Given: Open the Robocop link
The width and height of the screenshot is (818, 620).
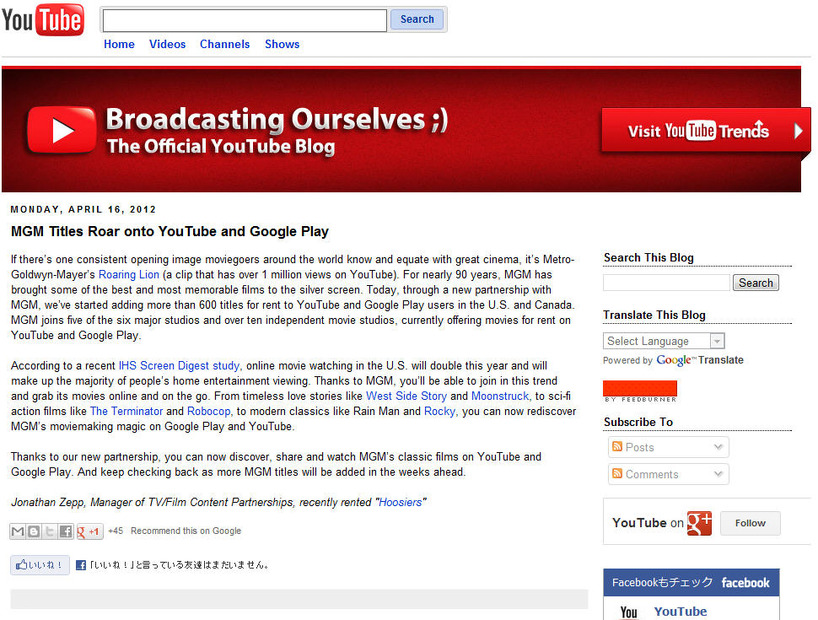Looking at the screenshot, I should [209, 411].
